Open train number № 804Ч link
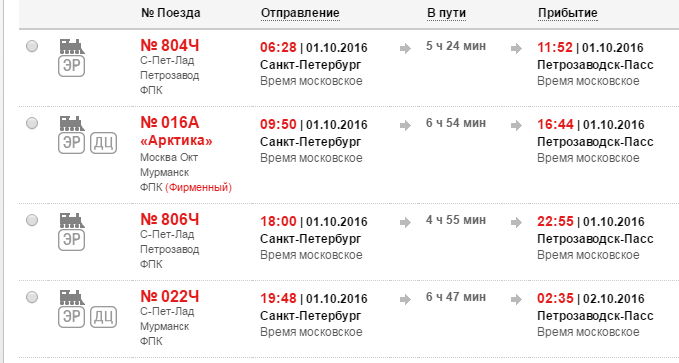This screenshot has width=679, height=363. point(170,45)
